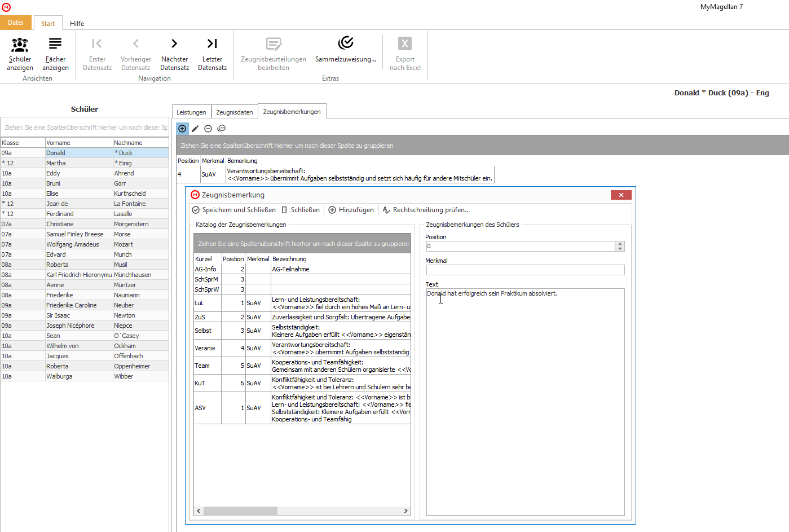789x532 pixels.
Task: Click Rechtschreibung prüfen
Action: pyautogui.click(x=426, y=210)
